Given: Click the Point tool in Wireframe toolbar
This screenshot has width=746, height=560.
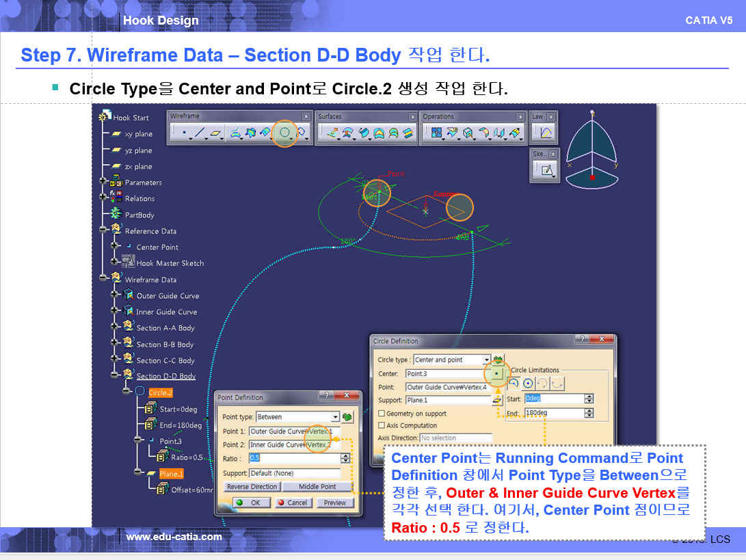Looking at the screenshot, I should coord(183,133).
